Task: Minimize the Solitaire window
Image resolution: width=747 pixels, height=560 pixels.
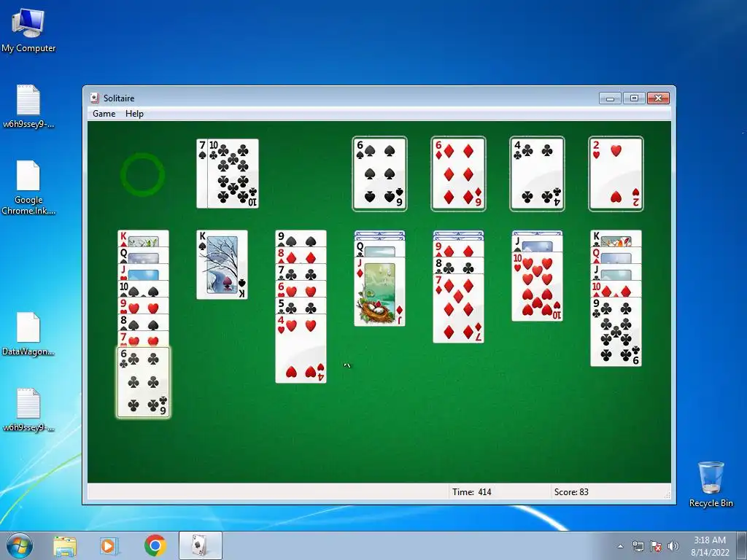Action: pyautogui.click(x=611, y=98)
